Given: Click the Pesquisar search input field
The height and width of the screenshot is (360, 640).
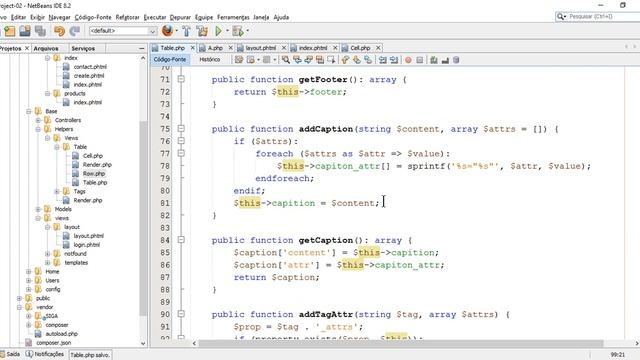Looking at the screenshot, I should click(603, 16).
